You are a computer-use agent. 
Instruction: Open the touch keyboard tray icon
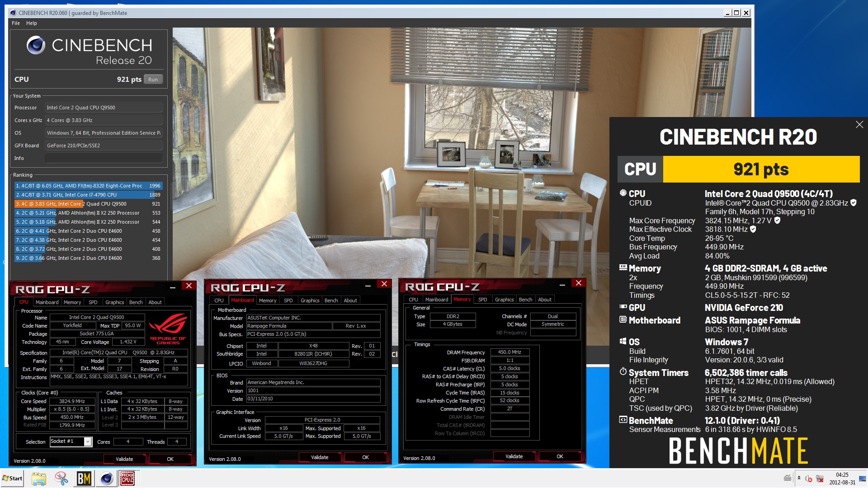point(788,478)
